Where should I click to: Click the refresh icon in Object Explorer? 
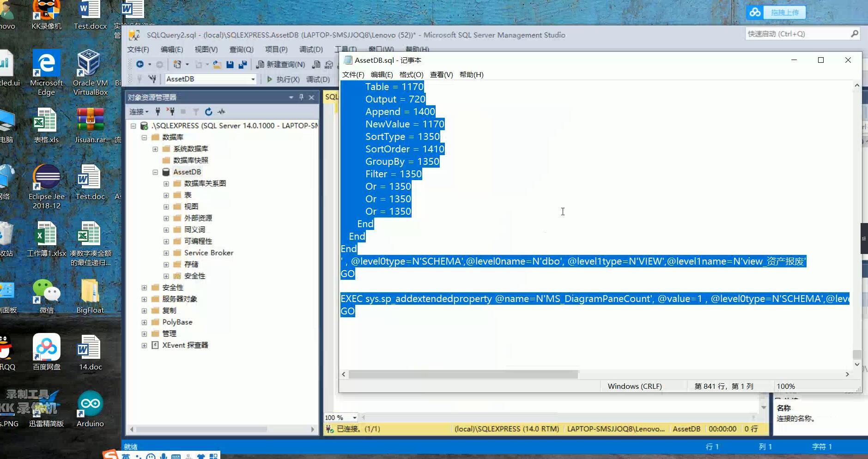tap(208, 111)
